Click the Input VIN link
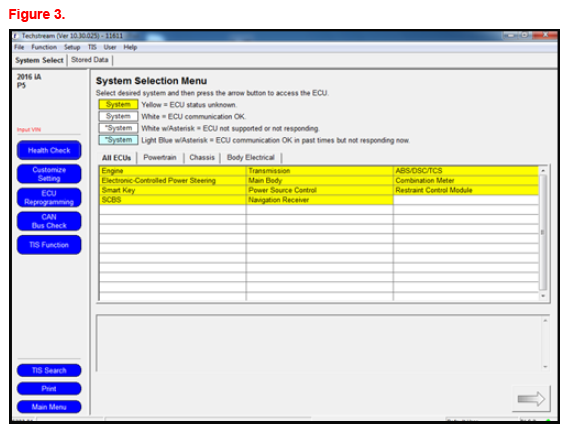This screenshot has height=433, width=569. pyautogui.click(x=29, y=130)
